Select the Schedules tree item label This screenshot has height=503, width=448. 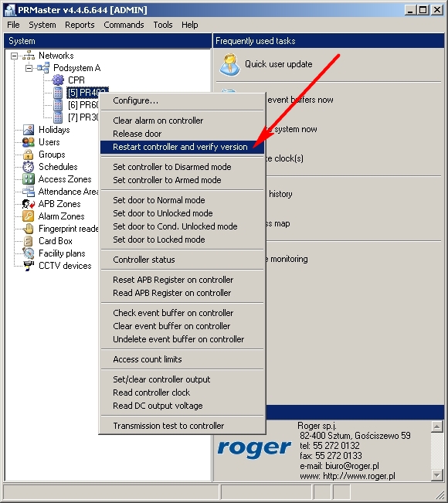click(x=58, y=167)
